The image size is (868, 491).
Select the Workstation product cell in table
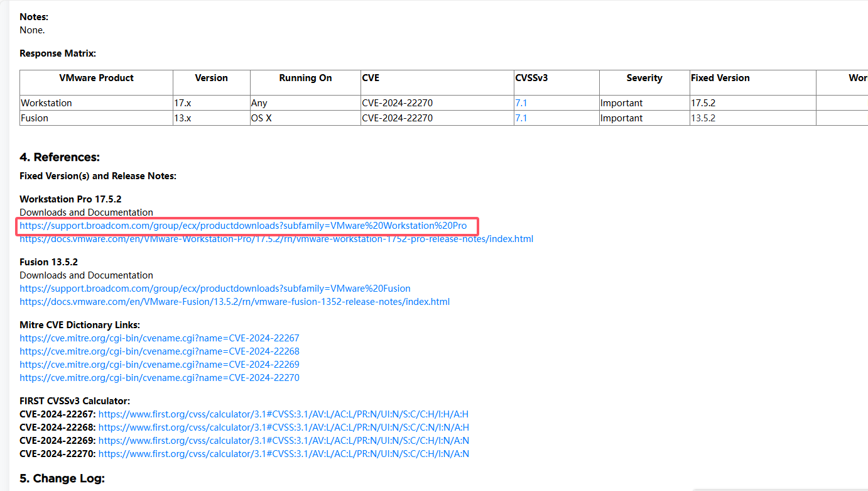(x=96, y=103)
